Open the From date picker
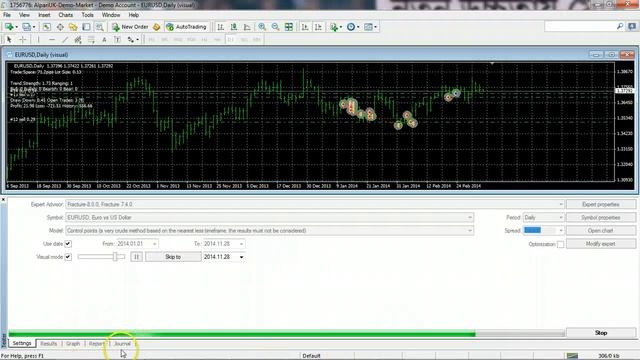The height and width of the screenshot is (360, 640). click(154, 244)
